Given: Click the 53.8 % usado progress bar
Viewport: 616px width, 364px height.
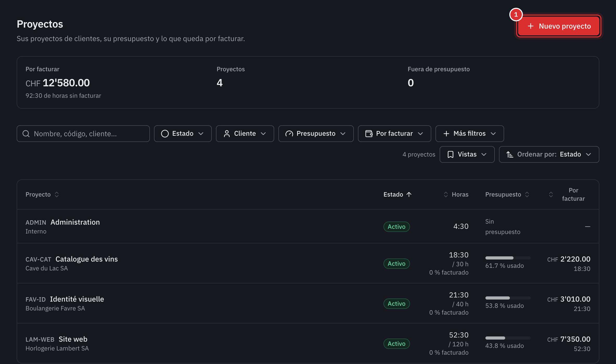Looking at the screenshot, I should click(x=508, y=298).
